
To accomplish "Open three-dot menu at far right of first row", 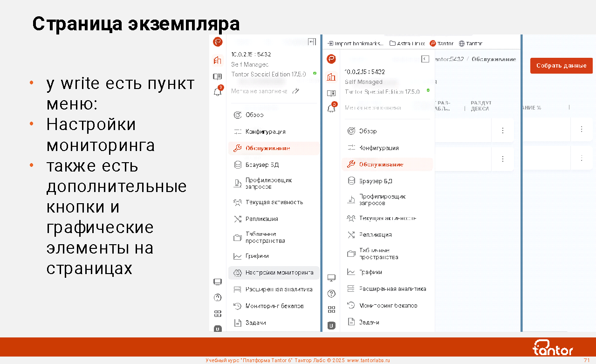I will point(581,129).
